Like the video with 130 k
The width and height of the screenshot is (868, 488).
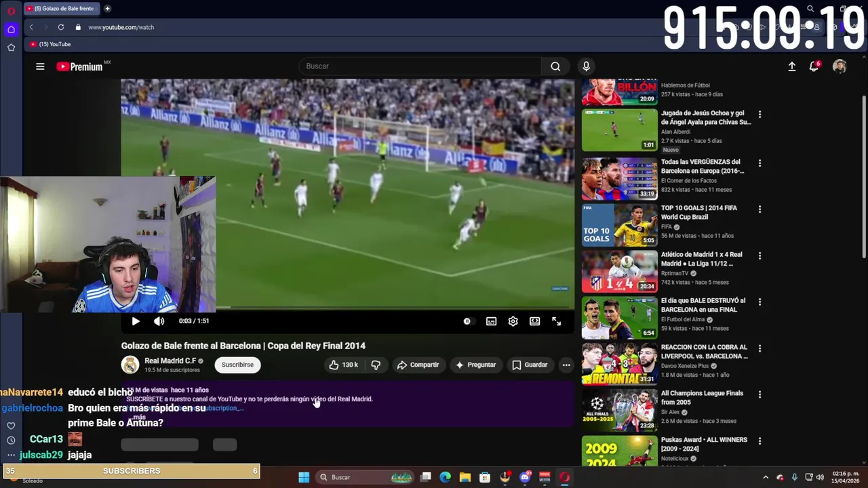[x=344, y=365]
